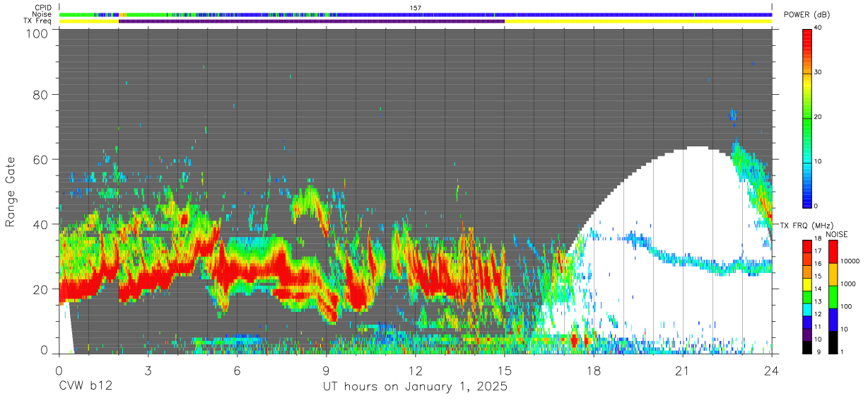Click the '1000' label on the NOISE scale
Image resolution: width=868 pixels, height=401 pixels.
point(848,284)
